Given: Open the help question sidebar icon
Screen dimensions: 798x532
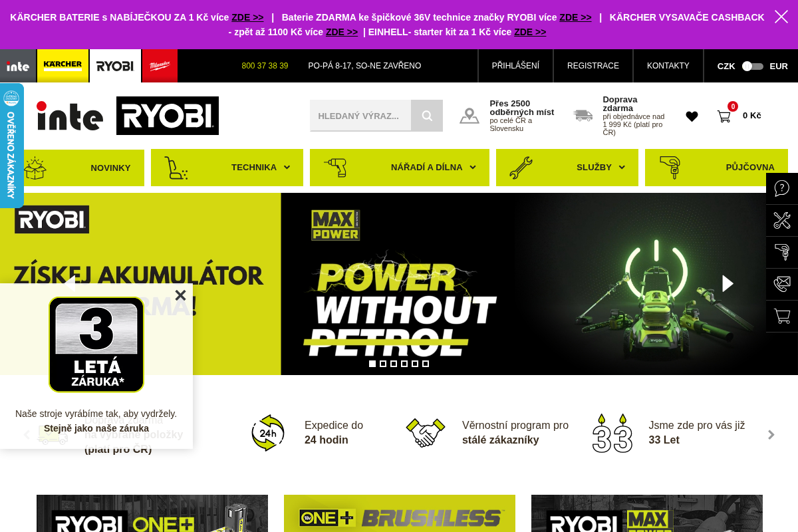Looking at the screenshot, I should 782,188.
